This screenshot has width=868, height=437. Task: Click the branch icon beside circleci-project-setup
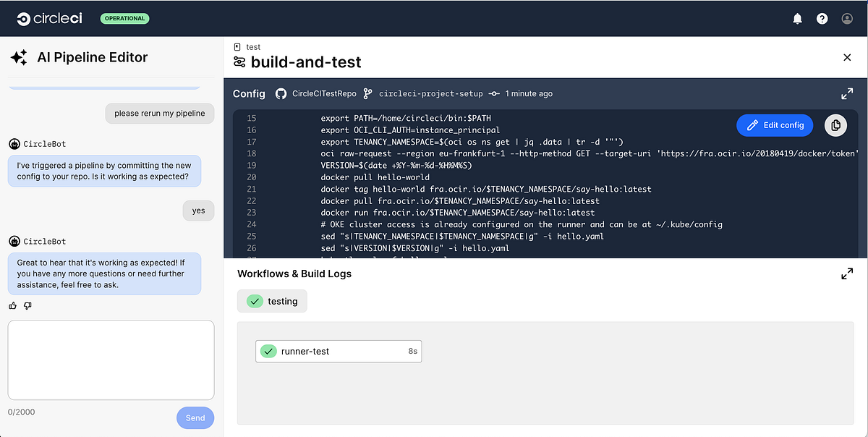[367, 93]
